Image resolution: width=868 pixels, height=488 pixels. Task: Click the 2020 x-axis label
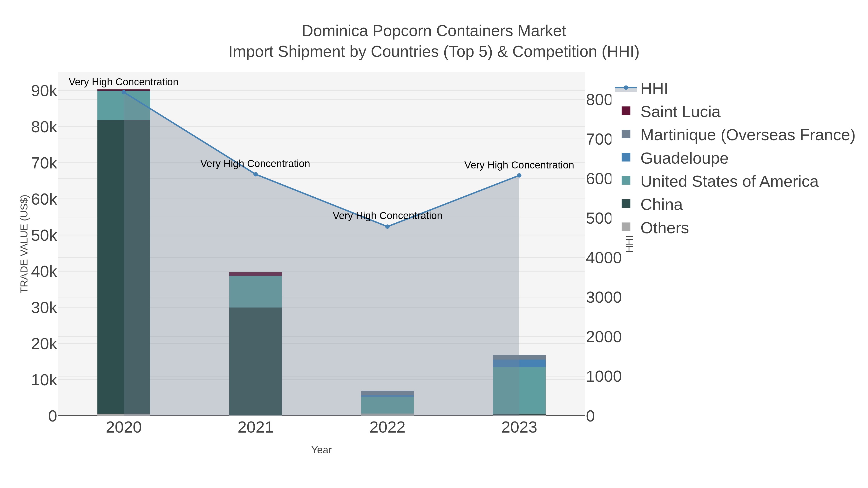coord(124,428)
